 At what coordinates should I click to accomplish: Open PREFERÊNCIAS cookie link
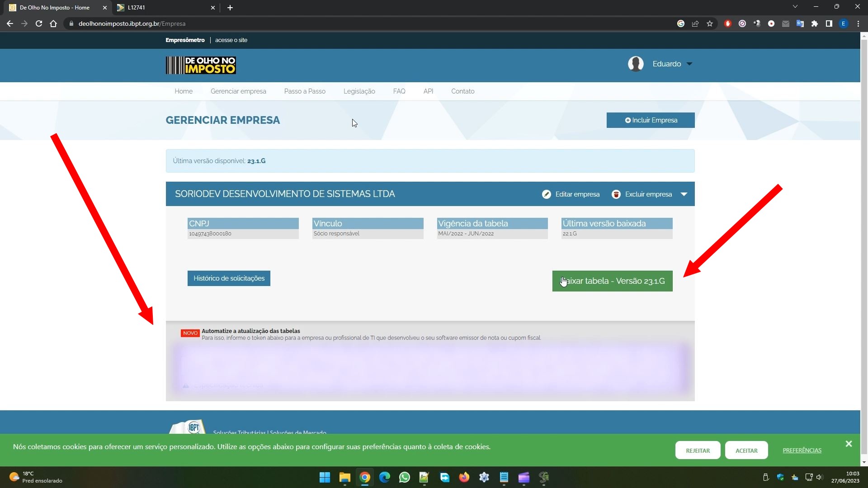(x=802, y=450)
